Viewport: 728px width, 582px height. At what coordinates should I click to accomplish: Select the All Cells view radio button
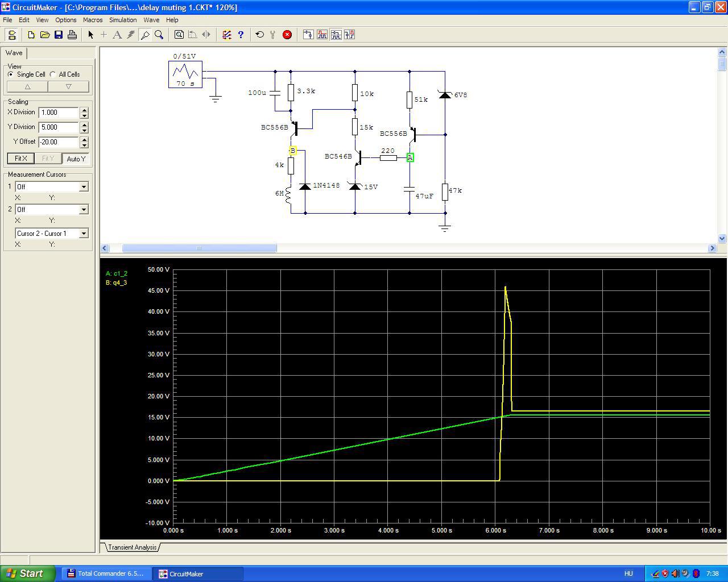pos(53,74)
